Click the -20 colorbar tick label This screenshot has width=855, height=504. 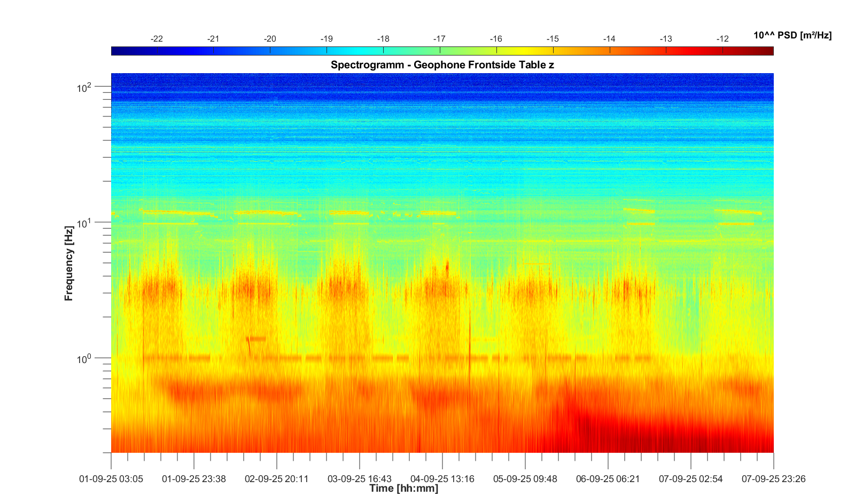tap(270, 39)
